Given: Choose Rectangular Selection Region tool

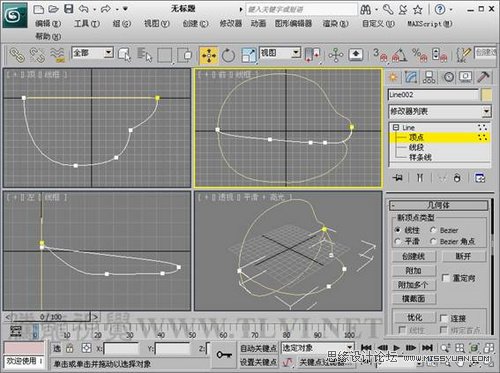Looking at the screenshot, I should click(x=165, y=55).
